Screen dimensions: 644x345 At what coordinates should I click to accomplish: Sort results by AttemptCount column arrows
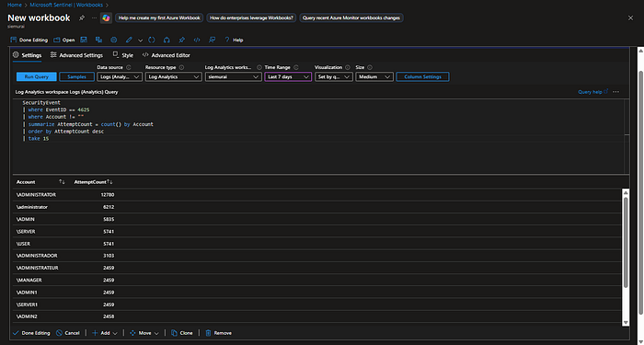(x=109, y=181)
